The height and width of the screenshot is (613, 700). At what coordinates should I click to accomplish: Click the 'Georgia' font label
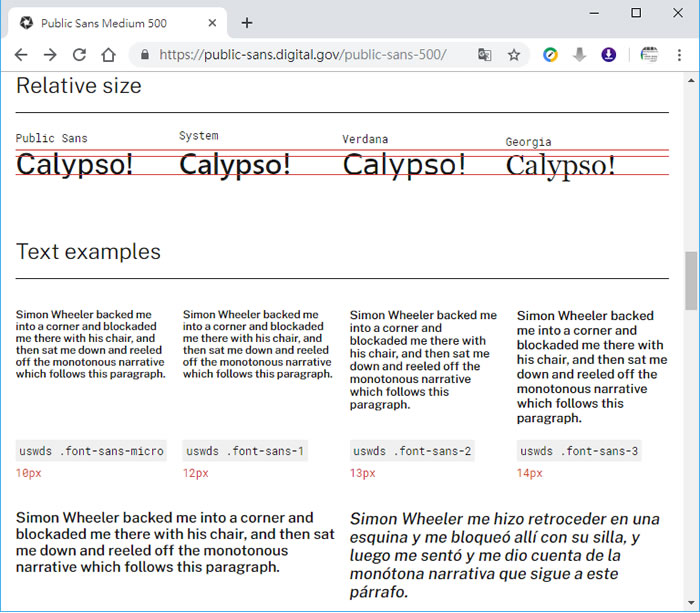coord(529,142)
